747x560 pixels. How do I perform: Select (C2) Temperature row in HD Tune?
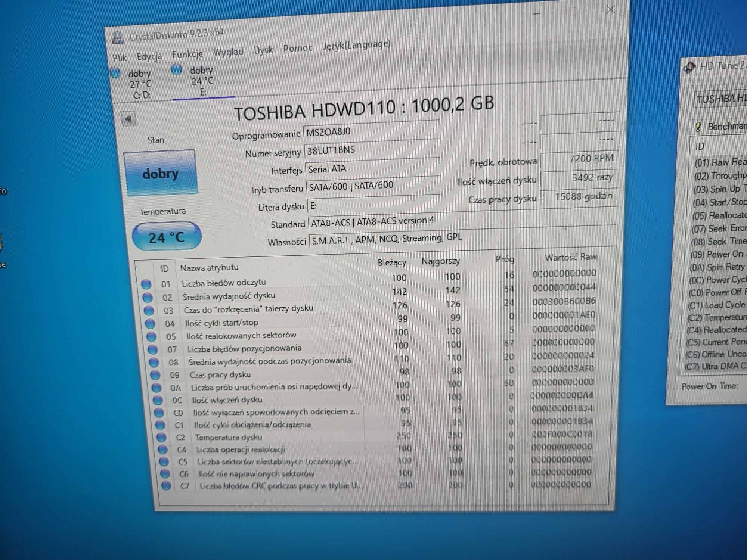point(717,317)
